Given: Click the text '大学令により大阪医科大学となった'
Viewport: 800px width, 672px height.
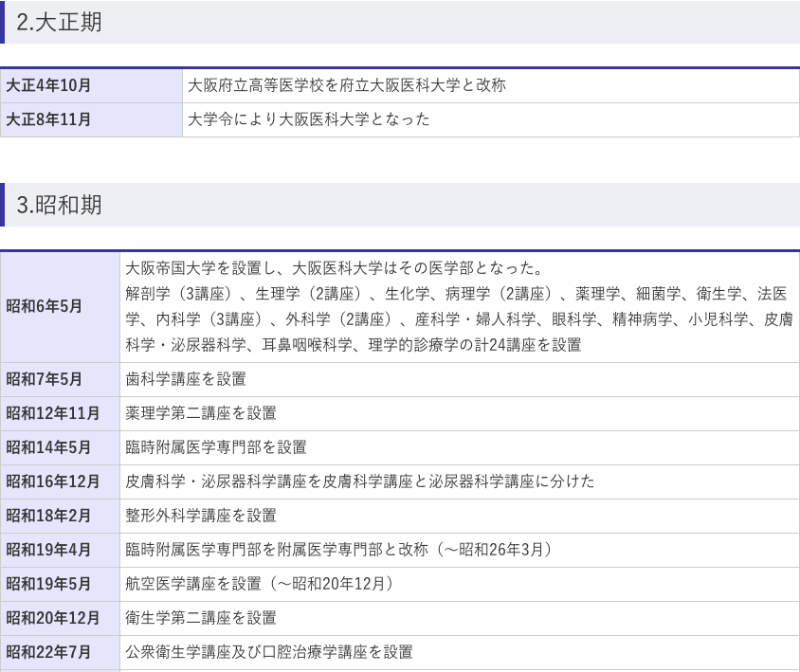Looking at the screenshot, I should tap(309, 119).
